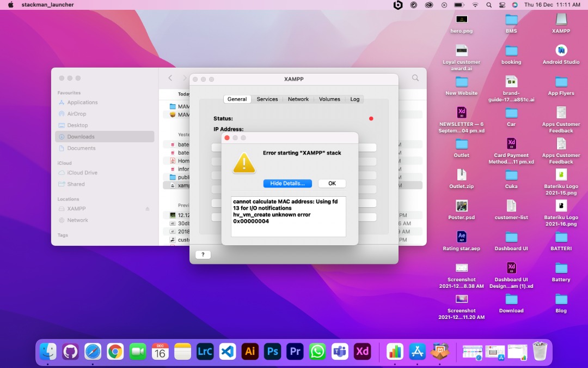Launch Google Chrome from the Dock
The width and height of the screenshot is (588, 368).
[115, 352]
